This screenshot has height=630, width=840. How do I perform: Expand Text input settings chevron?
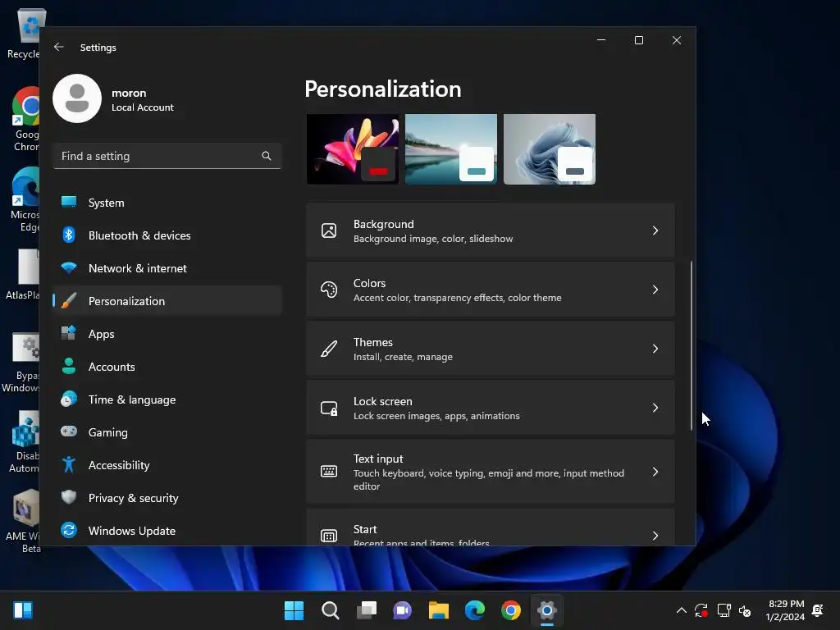[x=655, y=472]
